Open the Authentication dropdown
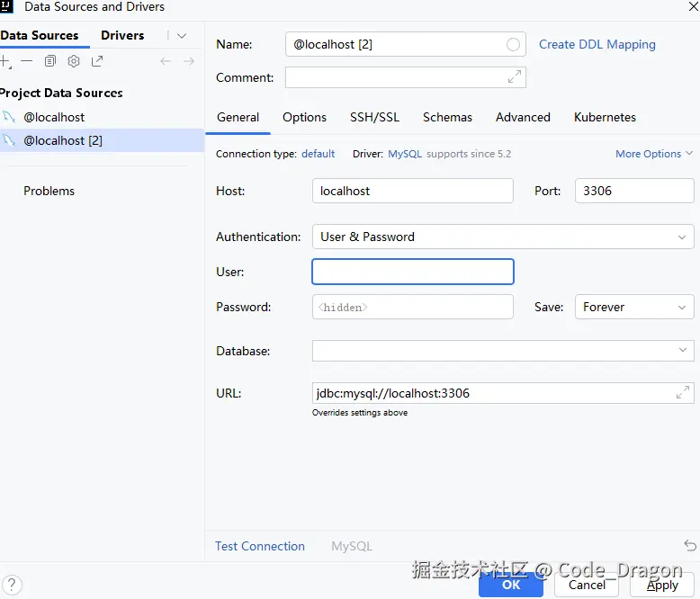This screenshot has width=700, height=599. coord(503,237)
